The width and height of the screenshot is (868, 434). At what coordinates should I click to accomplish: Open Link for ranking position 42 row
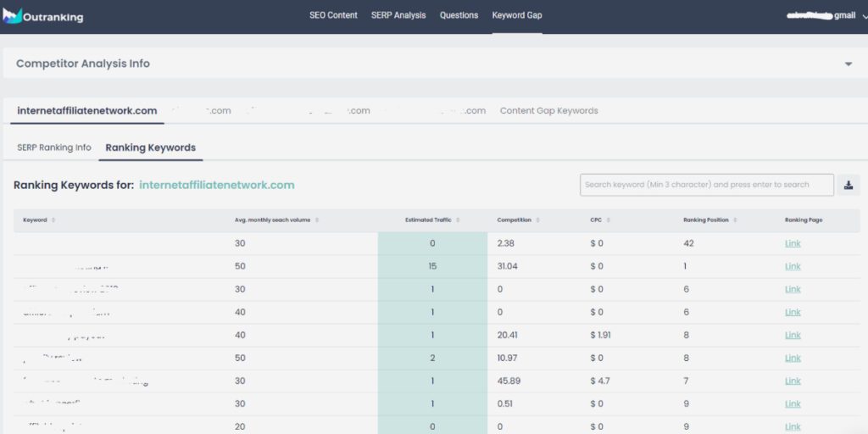(793, 243)
